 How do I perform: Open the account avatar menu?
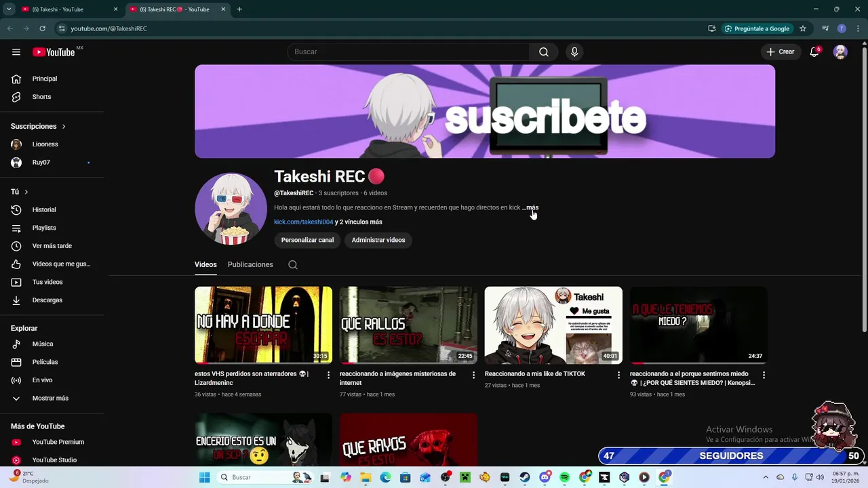840,52
